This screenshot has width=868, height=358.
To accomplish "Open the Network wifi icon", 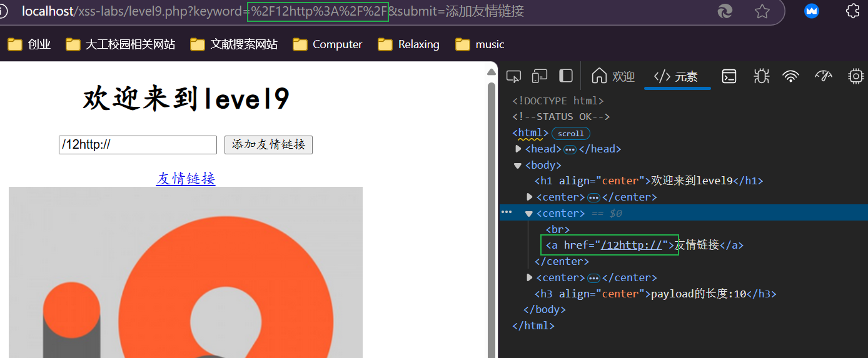I will click(x=791, y=76).
